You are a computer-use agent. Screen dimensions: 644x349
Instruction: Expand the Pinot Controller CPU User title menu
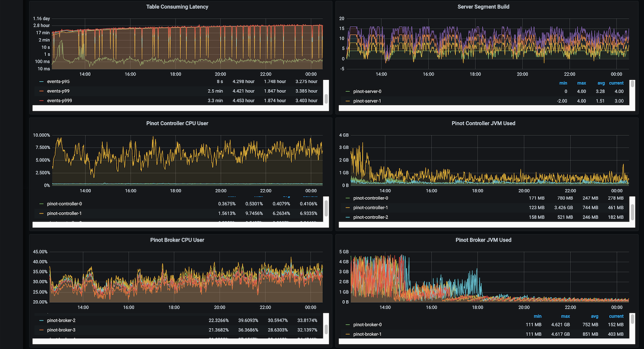177,124
